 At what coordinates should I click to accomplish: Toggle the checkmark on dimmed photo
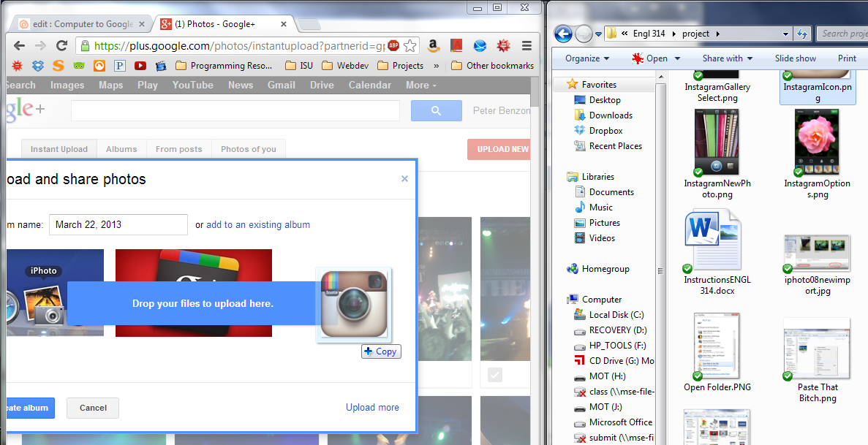pyautogui.click(x=495, y=376)
